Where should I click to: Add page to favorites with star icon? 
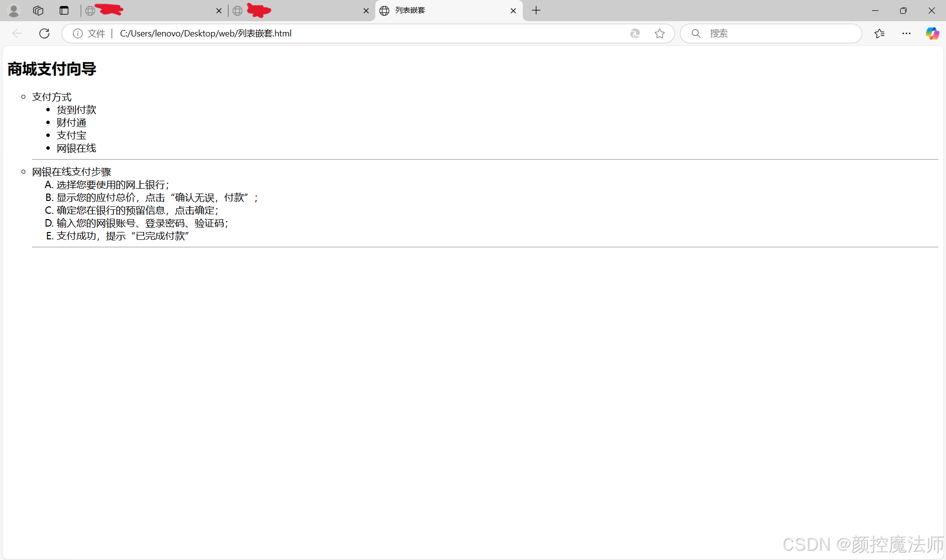point(660,33)
